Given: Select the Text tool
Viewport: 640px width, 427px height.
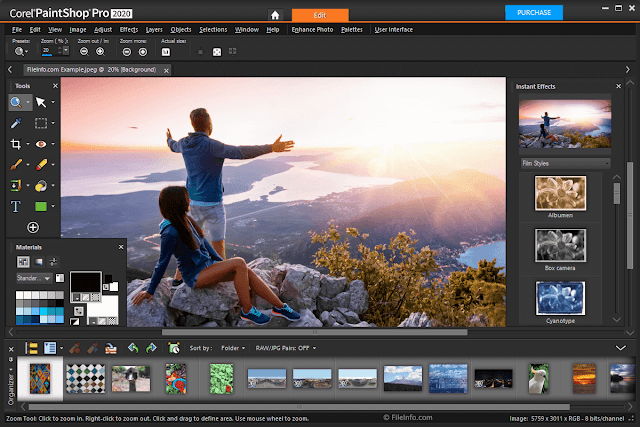Looking at the screenshot, I should [x=17, y=207].
